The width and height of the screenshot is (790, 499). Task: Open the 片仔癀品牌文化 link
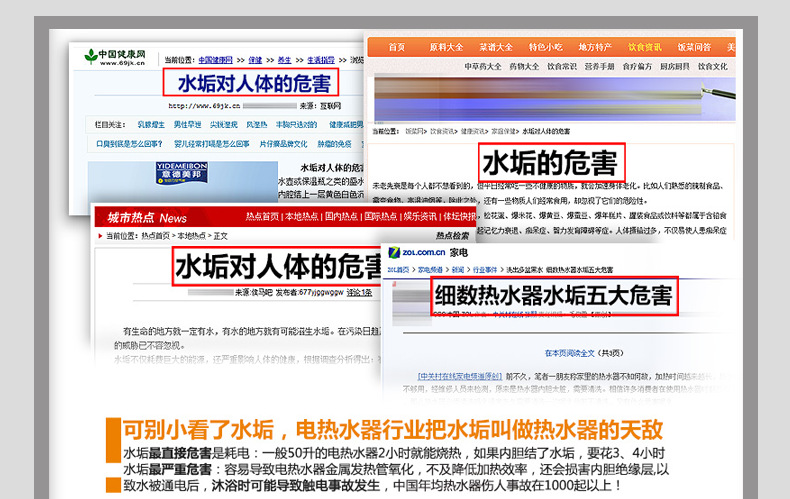283,144
